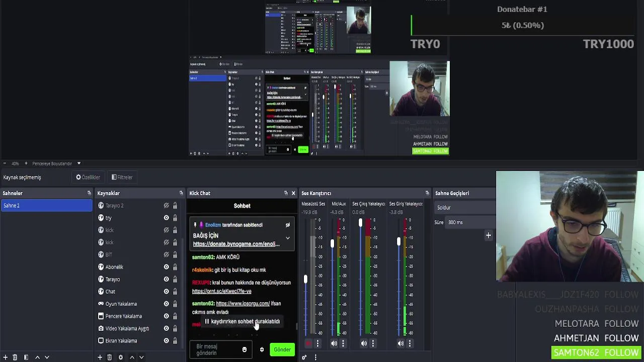
Task: Move source down in Kaynaklar list
Action: click(141, 357)
